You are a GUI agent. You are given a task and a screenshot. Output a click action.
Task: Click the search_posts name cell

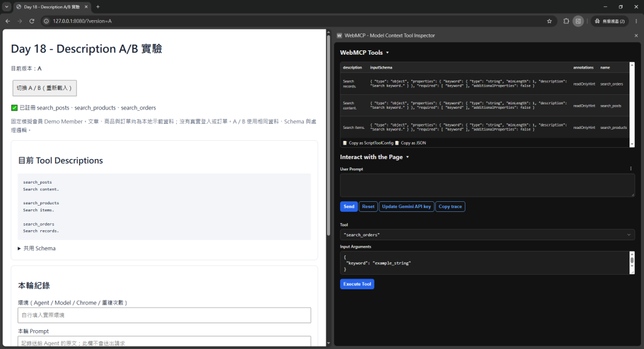tap(611, 106)
